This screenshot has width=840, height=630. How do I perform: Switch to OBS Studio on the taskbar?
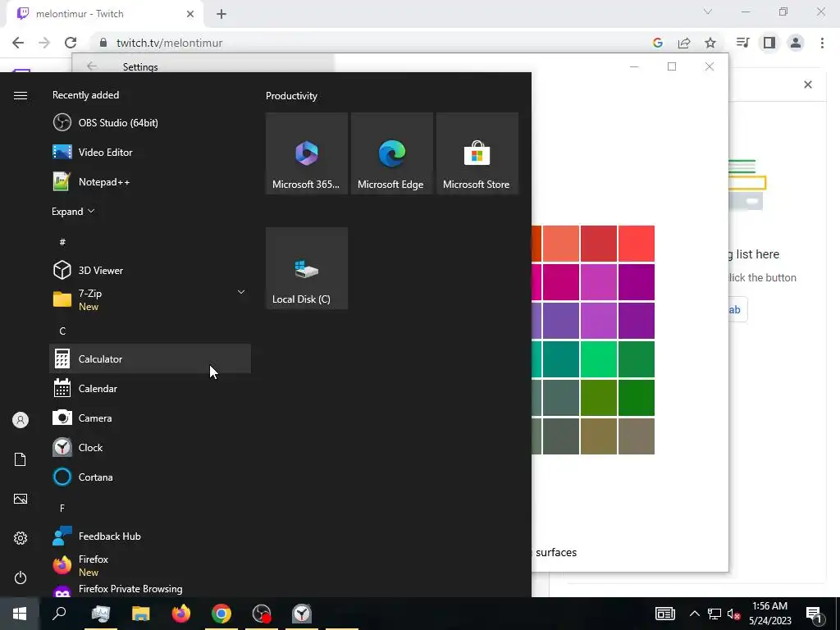coord(262,614)
